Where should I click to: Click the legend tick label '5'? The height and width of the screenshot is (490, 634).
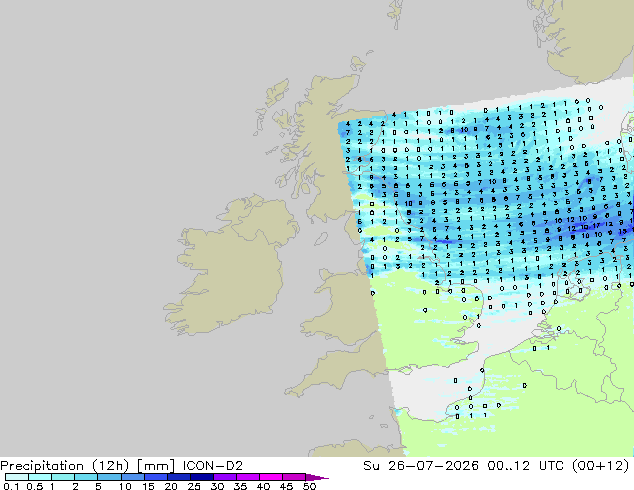[x=98, y=486]
